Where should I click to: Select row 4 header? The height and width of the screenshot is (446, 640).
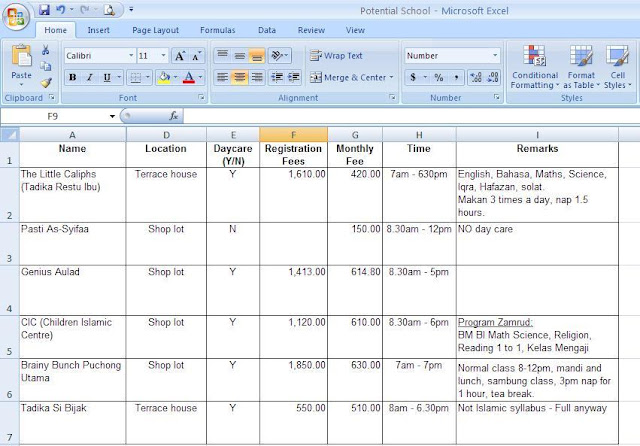[9, 290]
